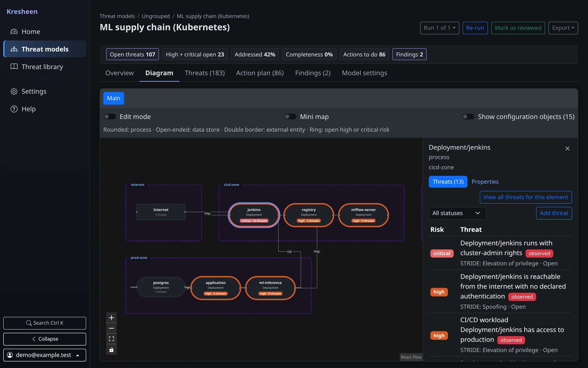Click the Re-run button
The height and width of the screenshot is (368, 588).
[475, 28]
